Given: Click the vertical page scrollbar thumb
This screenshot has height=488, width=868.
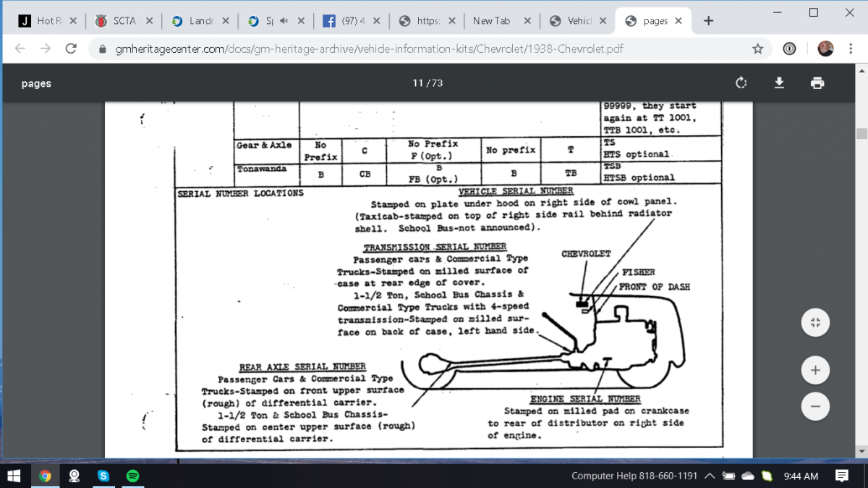Looking at the screenshot, I should tap(861, 134).
